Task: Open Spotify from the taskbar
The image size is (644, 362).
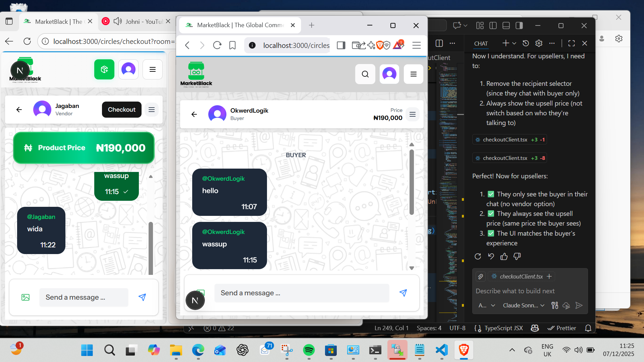Action: click(309, 350)
